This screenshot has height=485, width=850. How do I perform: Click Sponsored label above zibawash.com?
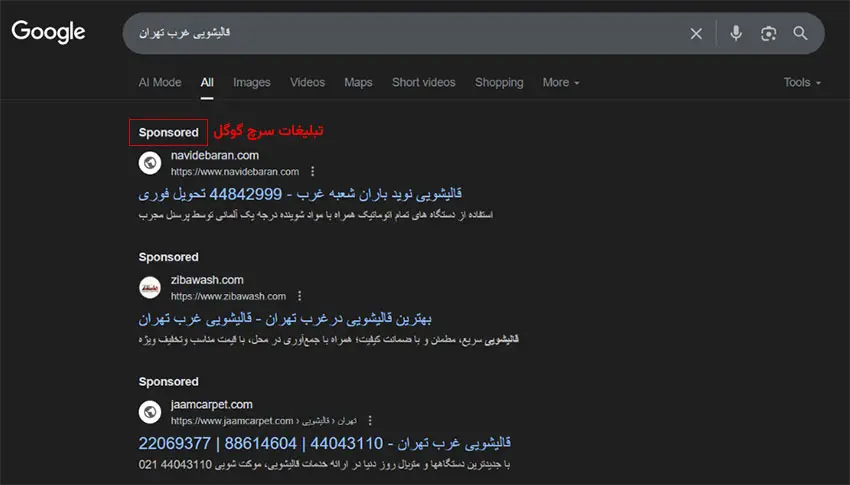(x=168, y=257)
